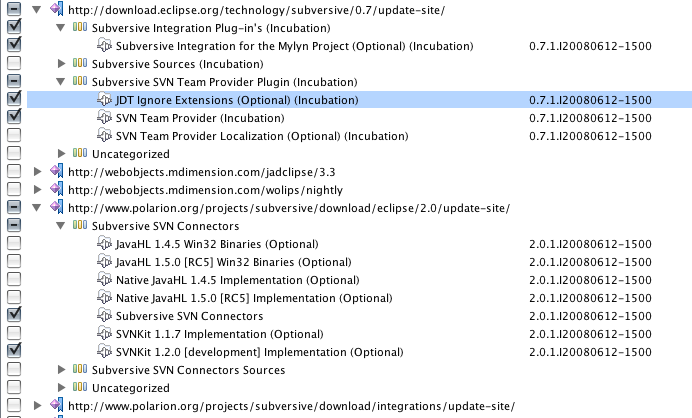Check the Native JavaHL 1.4.5 Implementation box
The image size is (692, 418).
click(x=14, y=279)
